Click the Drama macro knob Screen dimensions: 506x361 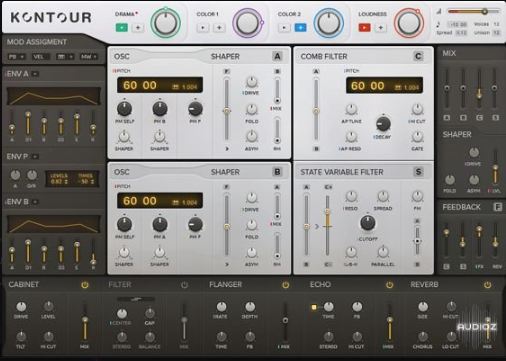click(x=166, y=23)
